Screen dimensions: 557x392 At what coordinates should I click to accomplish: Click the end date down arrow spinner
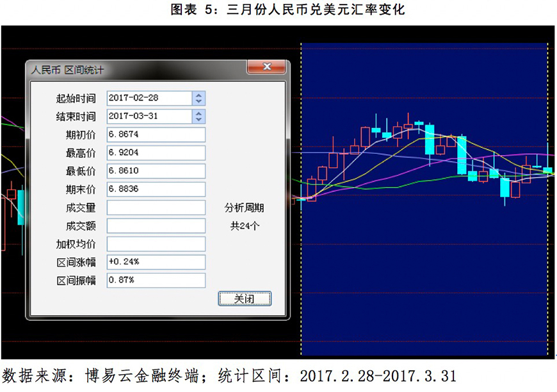point(199,120)
